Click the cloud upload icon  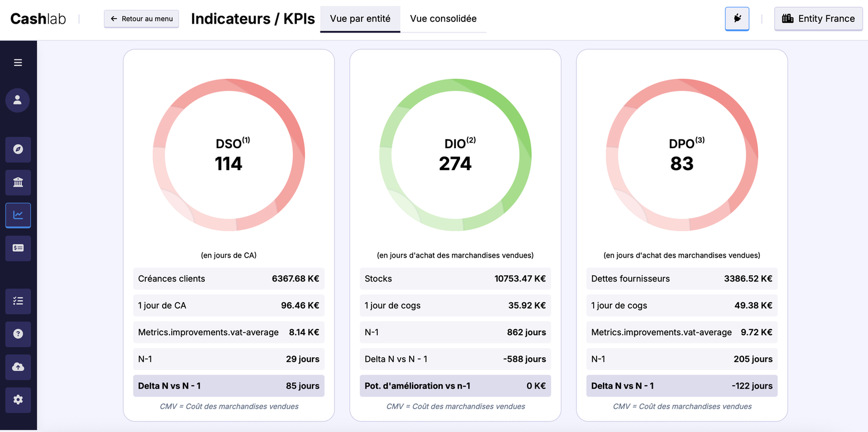[18, 367]
